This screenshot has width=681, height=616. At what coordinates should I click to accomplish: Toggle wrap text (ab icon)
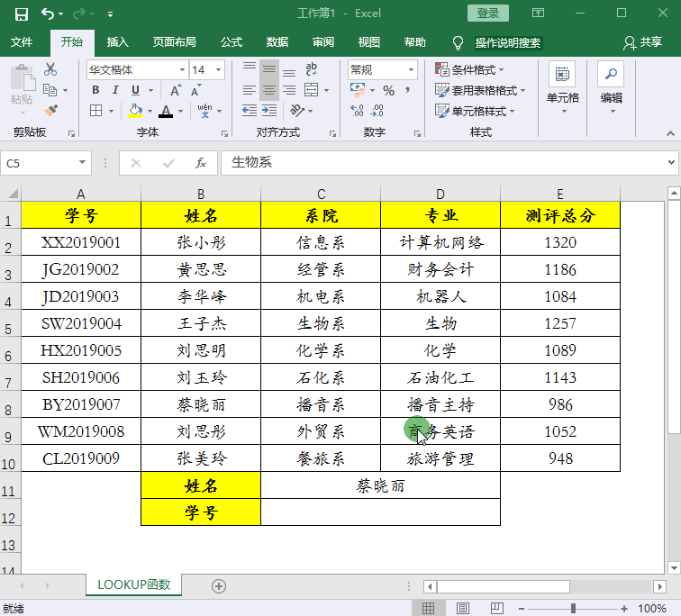311,69
